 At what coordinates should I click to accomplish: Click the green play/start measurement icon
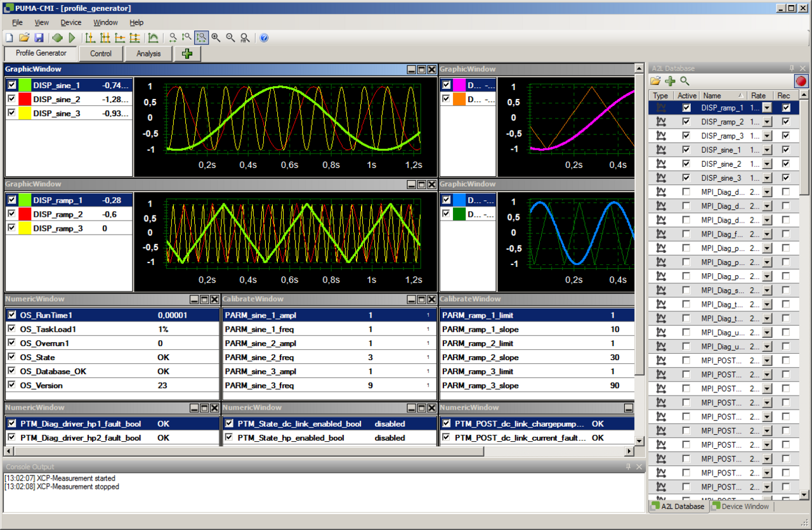[x=72, y=38]
